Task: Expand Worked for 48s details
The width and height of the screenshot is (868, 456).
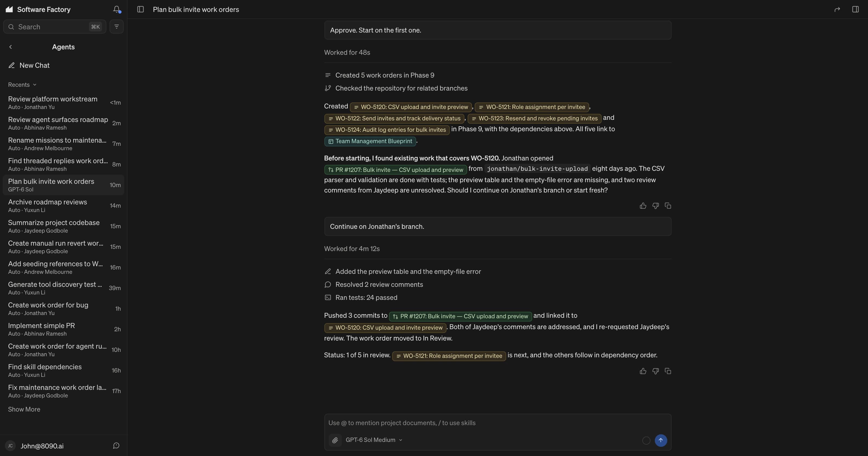Action: tap(347, 53)
